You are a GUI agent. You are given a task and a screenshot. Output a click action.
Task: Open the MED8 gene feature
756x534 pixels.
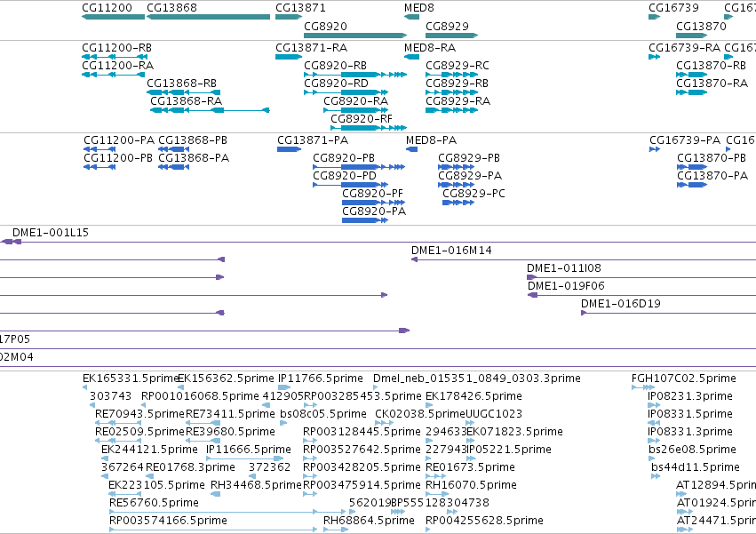point(411,17)
